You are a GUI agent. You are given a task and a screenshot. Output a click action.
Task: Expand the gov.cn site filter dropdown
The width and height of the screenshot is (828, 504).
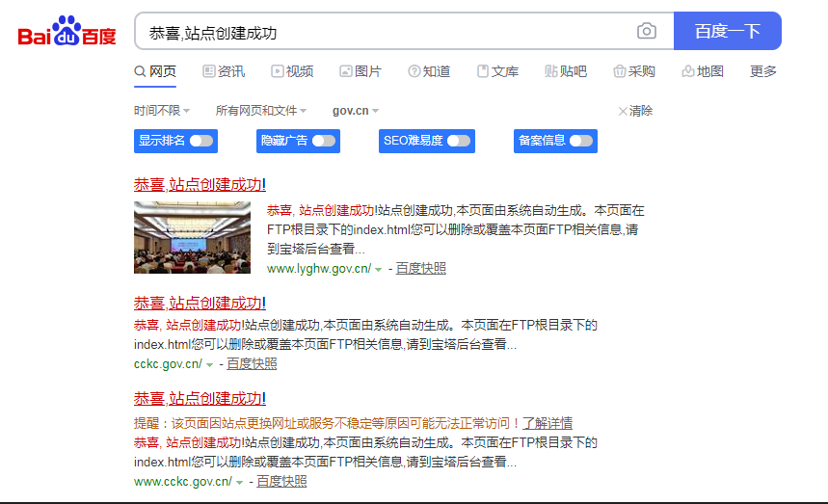(x=356, y=111)
